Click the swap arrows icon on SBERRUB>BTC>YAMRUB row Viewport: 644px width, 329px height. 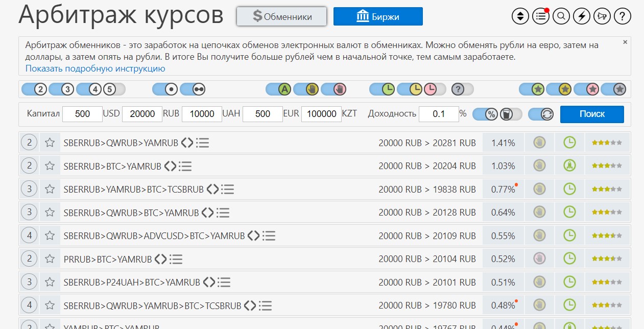pyautogui.click(x=171, y=166)
